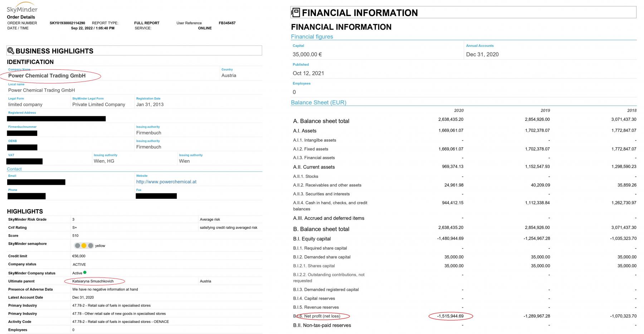Image resolution: width=644 pixels, height=334 pixels.
Task: Click the 2020 current assets 969,374.13
Action: tap(453, 167)
